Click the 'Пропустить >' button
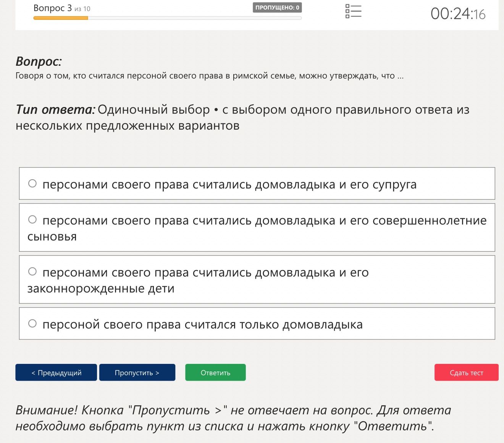The image size is (504, 443). coord(137,372)
